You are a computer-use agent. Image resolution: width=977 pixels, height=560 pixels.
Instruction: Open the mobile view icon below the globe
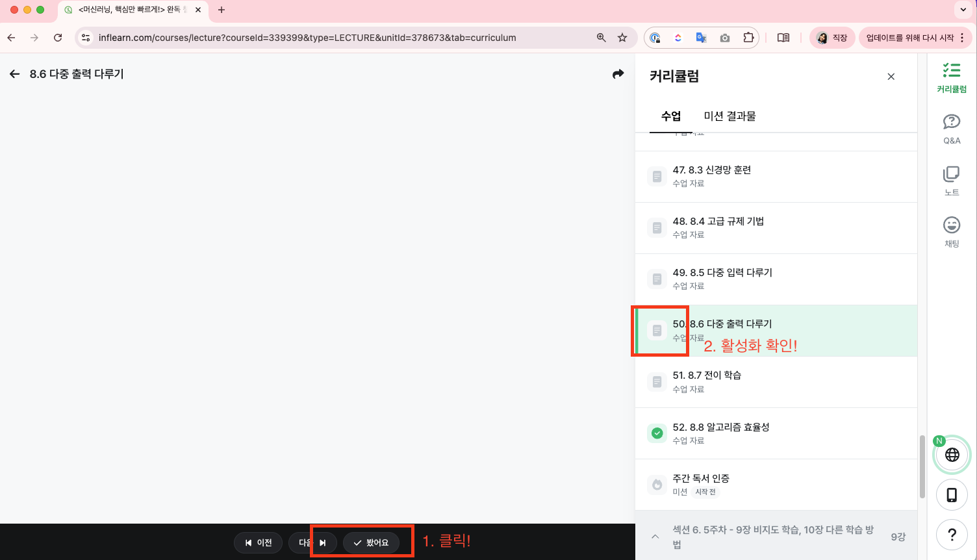tap(952, 494)
